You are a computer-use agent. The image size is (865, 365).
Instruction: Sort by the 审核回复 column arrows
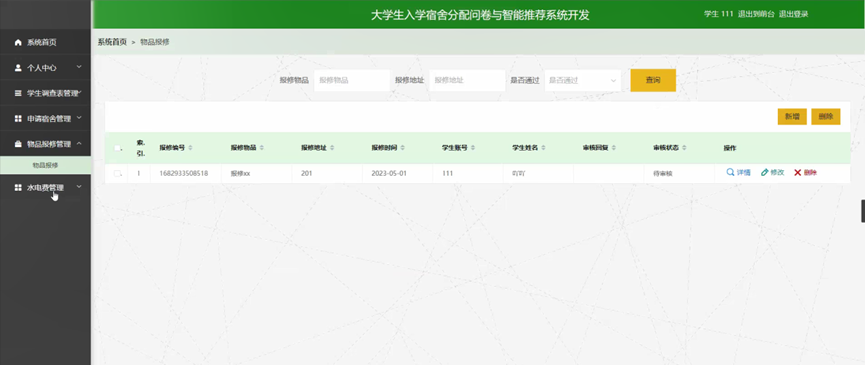[x=614, y=148]
